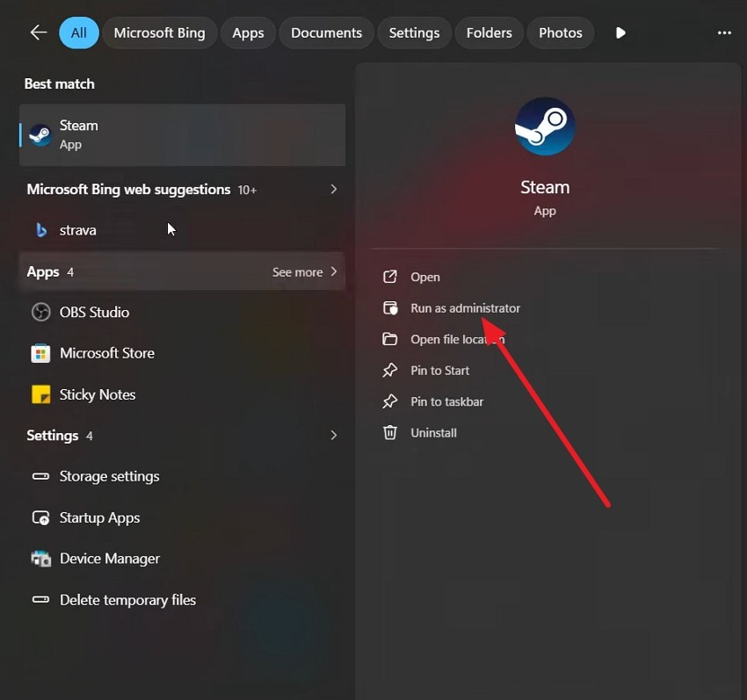747x700 pixels.
Task: Click Microsoft Bing web suggestions header
Action: point(128,190)
